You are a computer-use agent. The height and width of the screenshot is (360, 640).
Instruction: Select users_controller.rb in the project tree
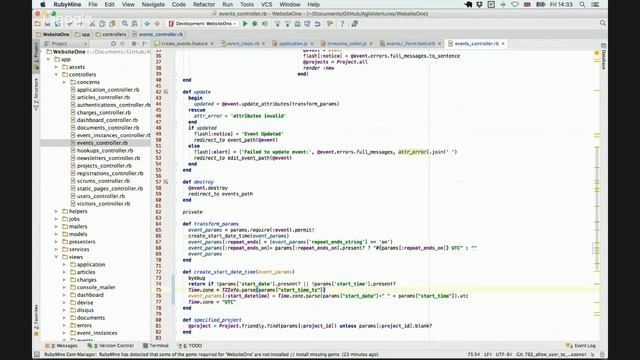(101, 196)
